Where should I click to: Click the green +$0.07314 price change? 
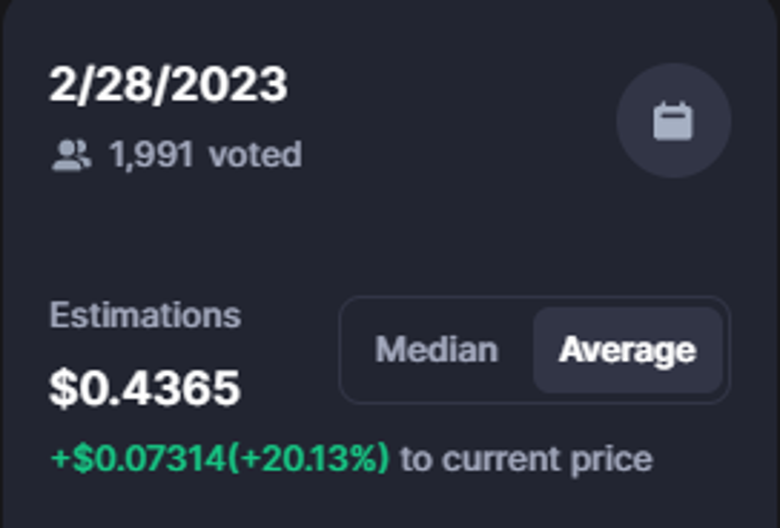point(140,459)
